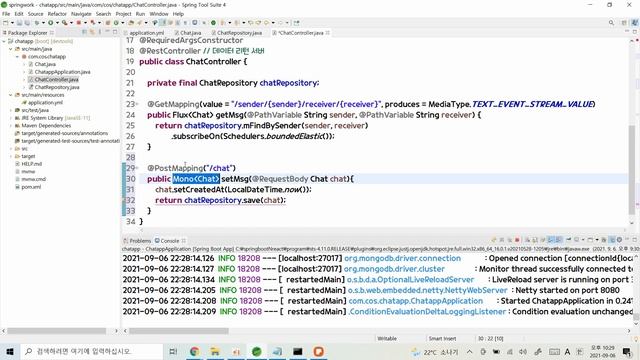This screenshot has height=360, width=640.
Task: Open the Project menu
Action: click(x=123, y=14)
